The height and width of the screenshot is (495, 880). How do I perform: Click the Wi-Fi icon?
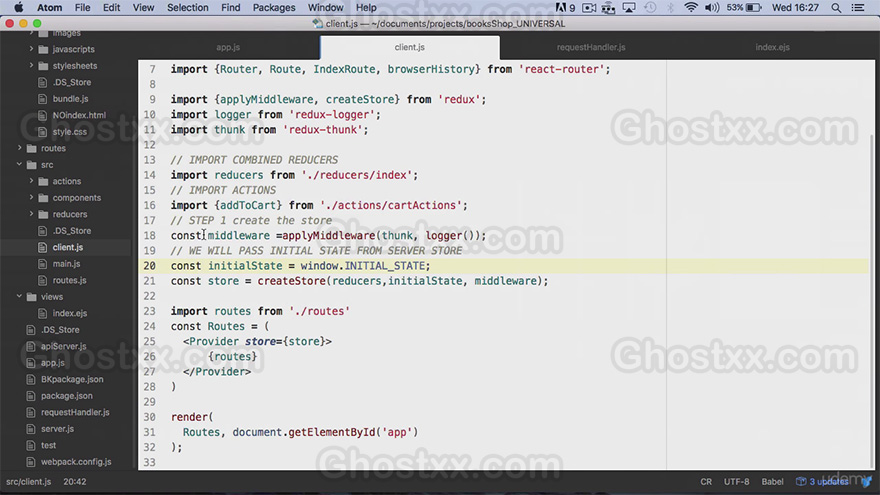coord(691,7)
